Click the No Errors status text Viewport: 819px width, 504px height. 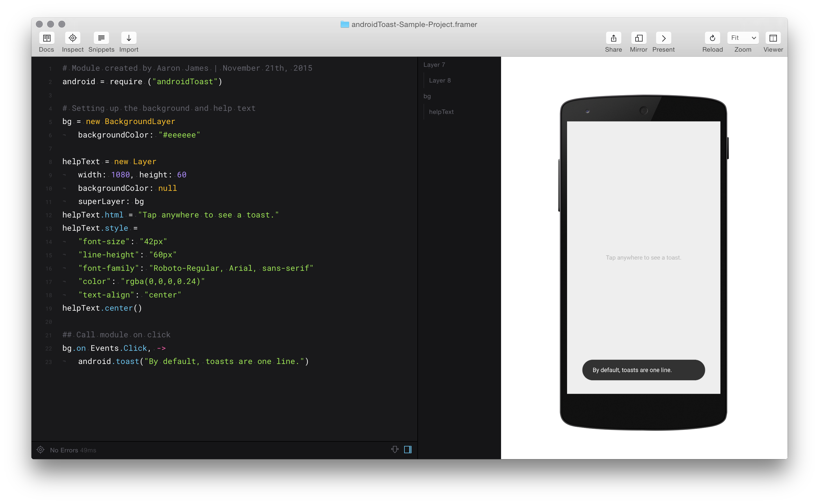pos(64,450)
